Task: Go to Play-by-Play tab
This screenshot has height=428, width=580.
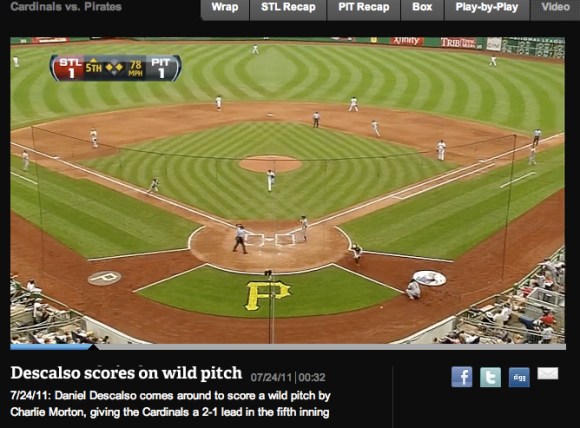Action: (487, 9)
